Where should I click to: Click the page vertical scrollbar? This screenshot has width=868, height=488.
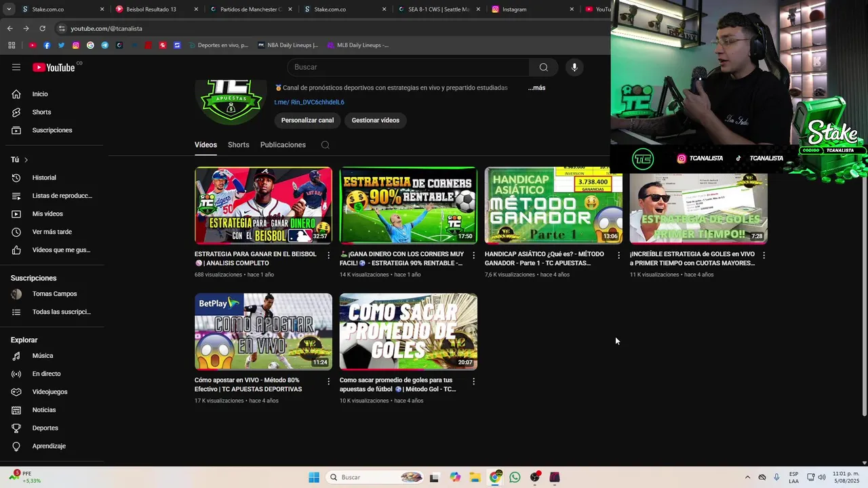point(864,251)
